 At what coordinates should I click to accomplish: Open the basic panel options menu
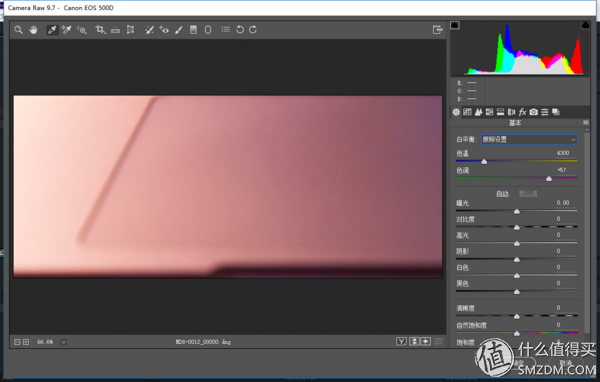(585, 122)
